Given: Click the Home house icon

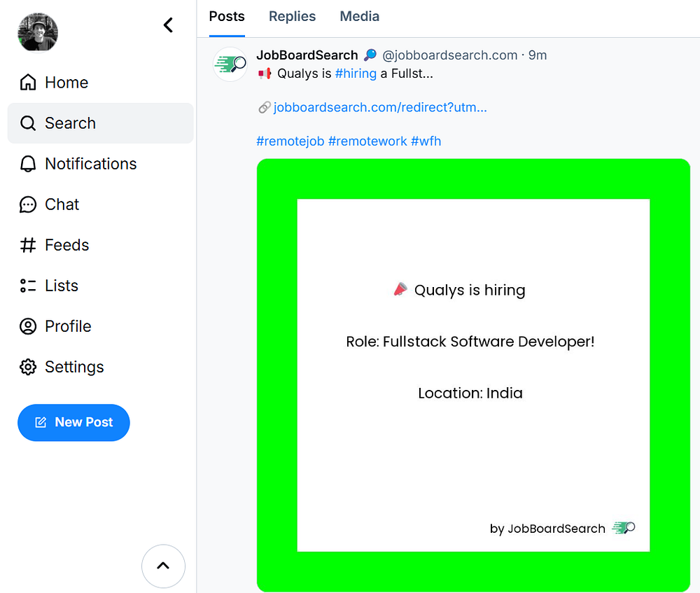Looking at the screenshot, I should click(x=28, y=83).
